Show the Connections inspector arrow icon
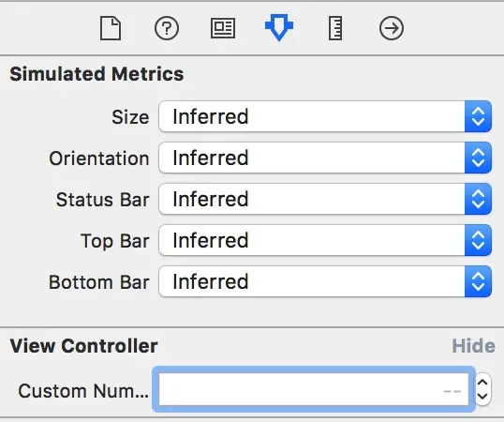Screen dimensions: 504x422 (x=392, y=29)
